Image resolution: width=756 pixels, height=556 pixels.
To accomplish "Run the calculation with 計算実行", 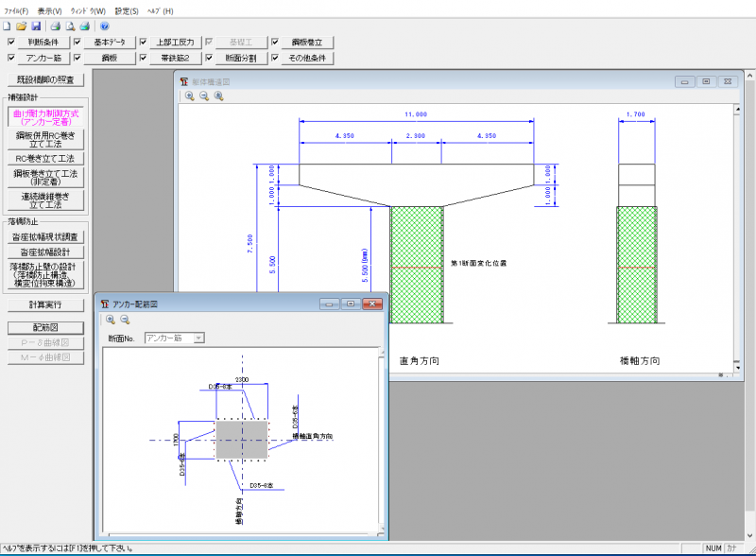I will 45,304.
